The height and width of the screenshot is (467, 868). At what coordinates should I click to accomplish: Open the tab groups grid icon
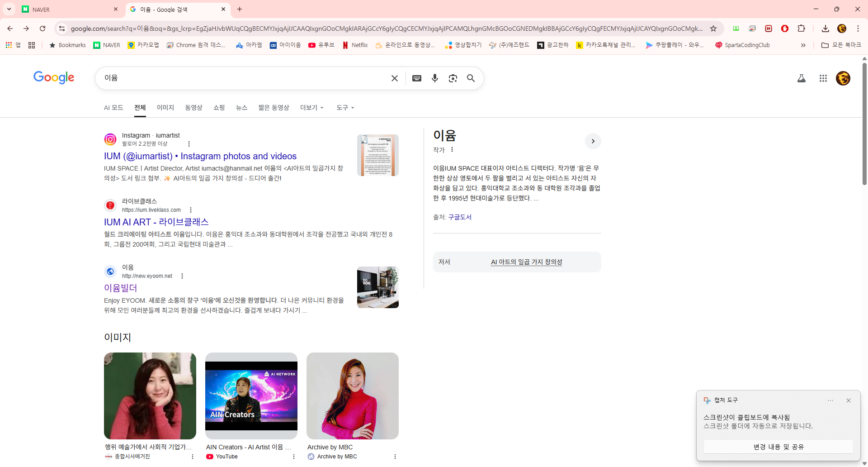click(x=32, y=45)
